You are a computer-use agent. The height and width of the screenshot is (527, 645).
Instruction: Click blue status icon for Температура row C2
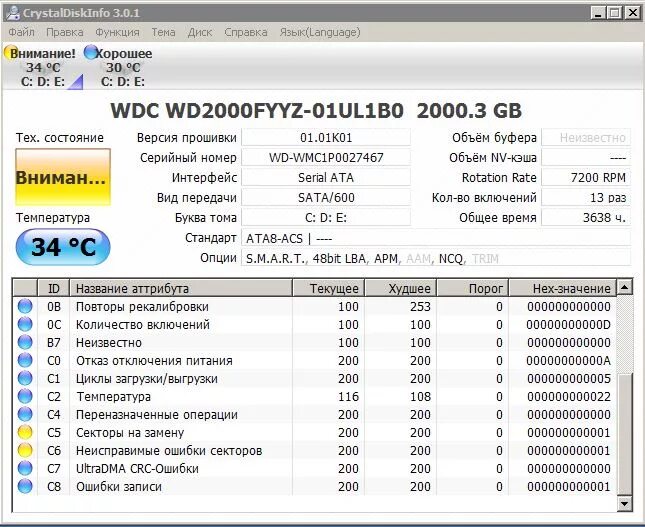[25, 397]
